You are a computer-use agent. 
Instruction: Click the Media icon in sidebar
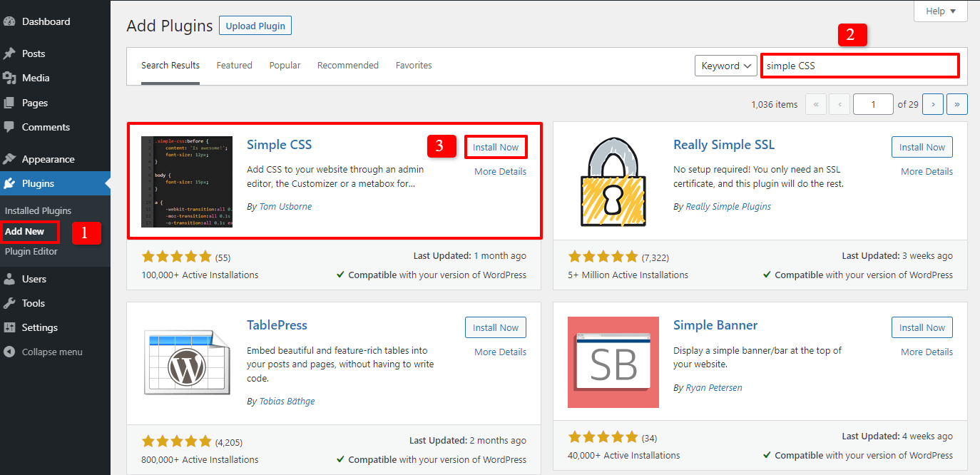pos(9,78)
